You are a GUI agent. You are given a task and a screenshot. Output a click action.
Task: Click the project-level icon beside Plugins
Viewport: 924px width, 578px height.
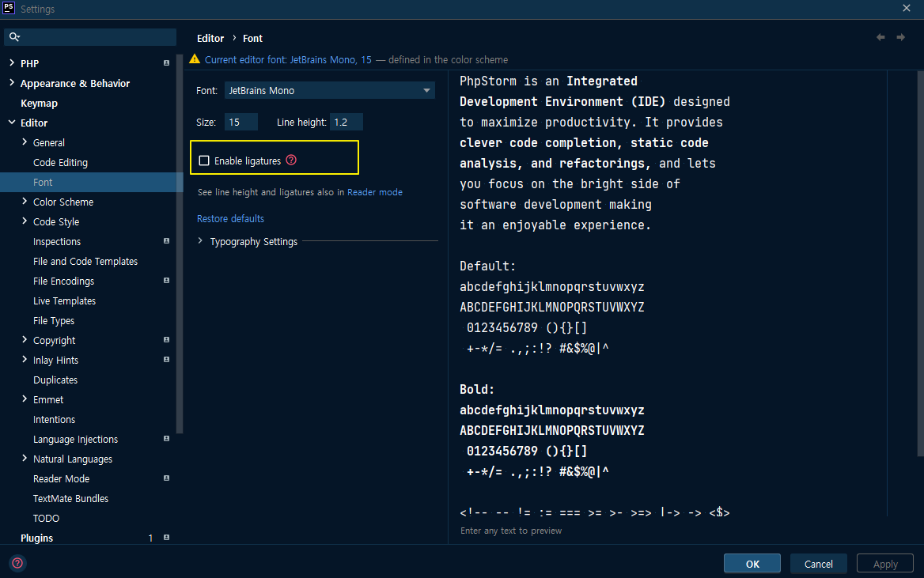pos(166,538)
